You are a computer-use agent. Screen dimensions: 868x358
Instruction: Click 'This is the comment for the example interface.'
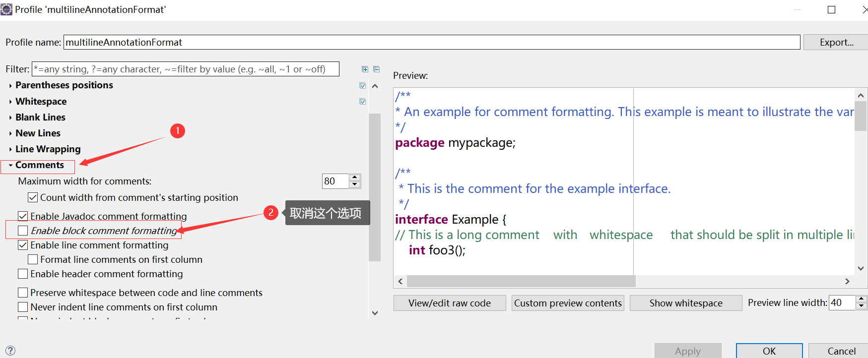[x=539, y=188]
